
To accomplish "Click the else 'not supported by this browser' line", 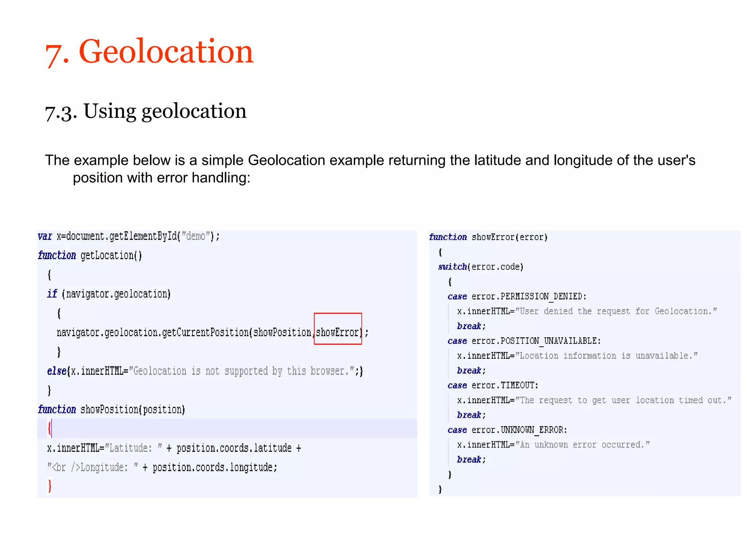I will pyautogui.click(x=205, y=371).
